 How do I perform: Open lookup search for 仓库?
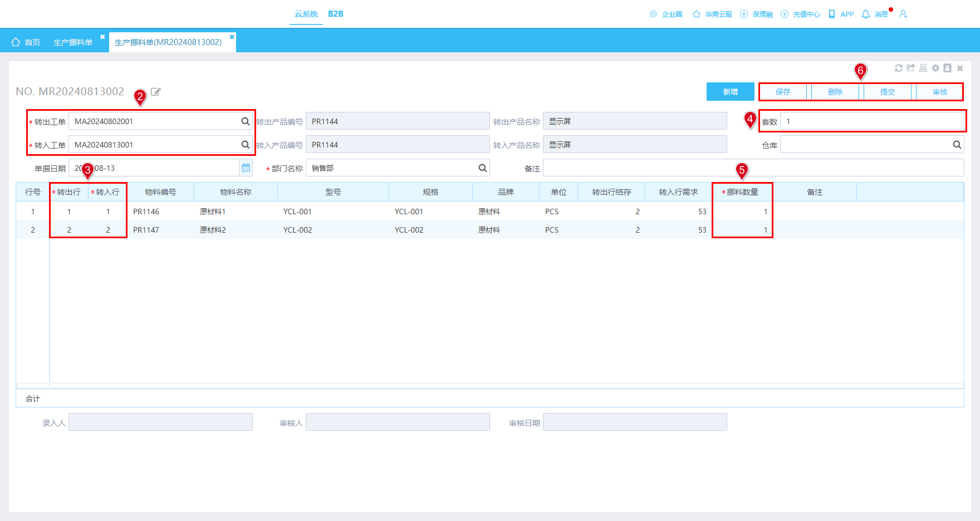[957, 145]
